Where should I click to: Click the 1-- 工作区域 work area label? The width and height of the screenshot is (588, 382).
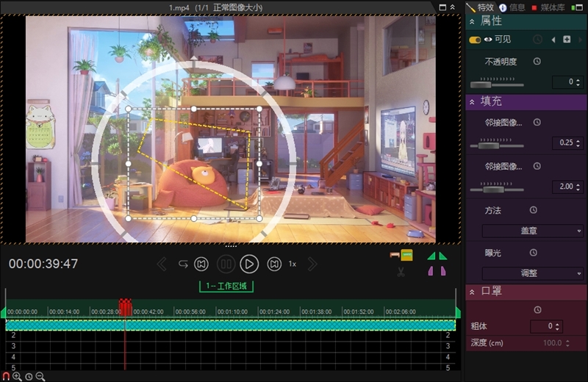click(226, 286)
